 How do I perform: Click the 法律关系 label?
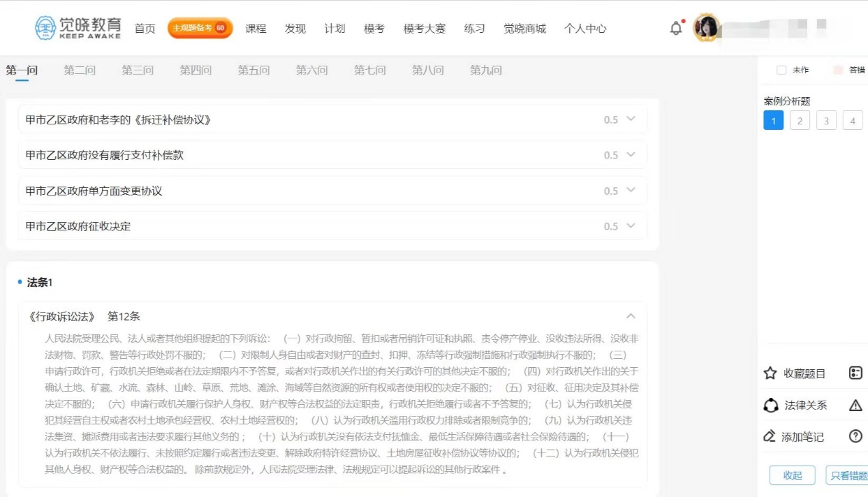pyautogui.click(x=806, y=405)
